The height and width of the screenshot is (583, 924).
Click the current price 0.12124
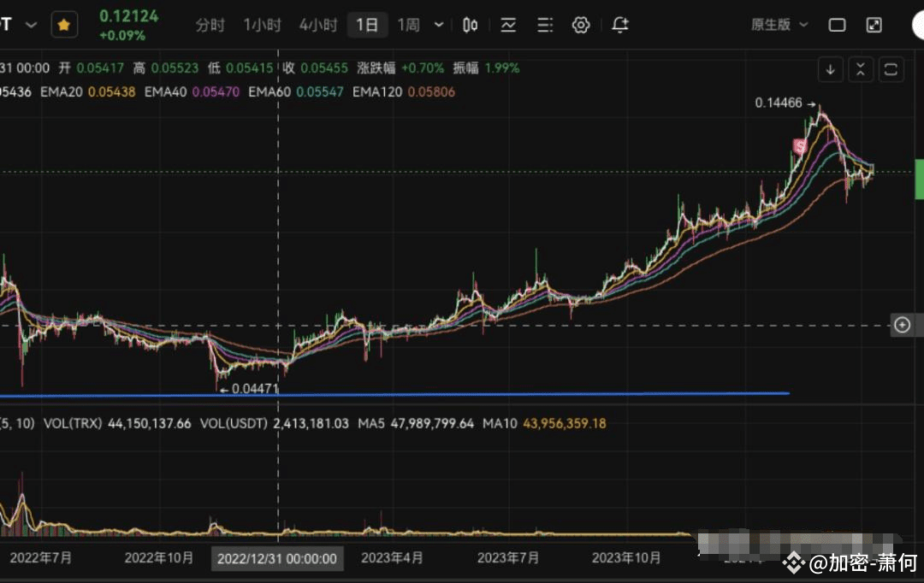(x=129, y=16)
